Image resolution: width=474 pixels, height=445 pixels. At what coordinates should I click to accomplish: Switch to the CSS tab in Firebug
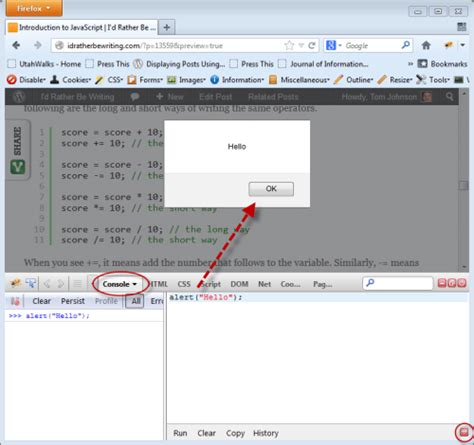coord(184,284)
